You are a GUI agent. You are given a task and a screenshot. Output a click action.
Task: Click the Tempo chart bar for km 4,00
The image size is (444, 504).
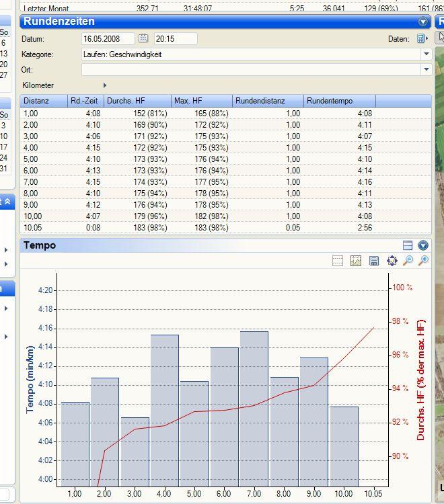[x=165, y=411]
